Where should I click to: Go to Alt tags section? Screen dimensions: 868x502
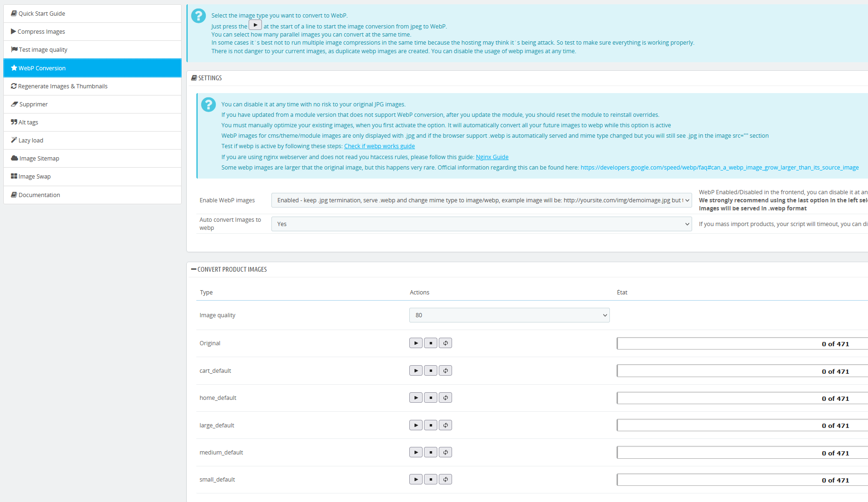coord(93,123)
